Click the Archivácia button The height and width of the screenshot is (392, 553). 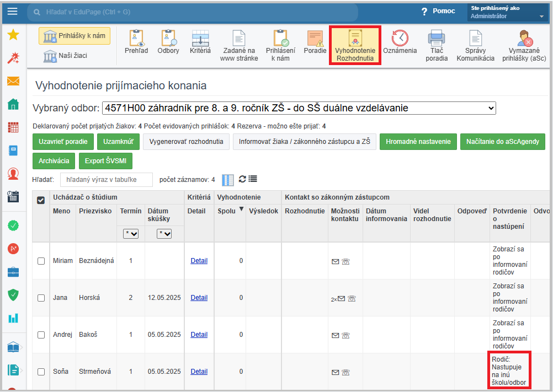click(54, 161)
